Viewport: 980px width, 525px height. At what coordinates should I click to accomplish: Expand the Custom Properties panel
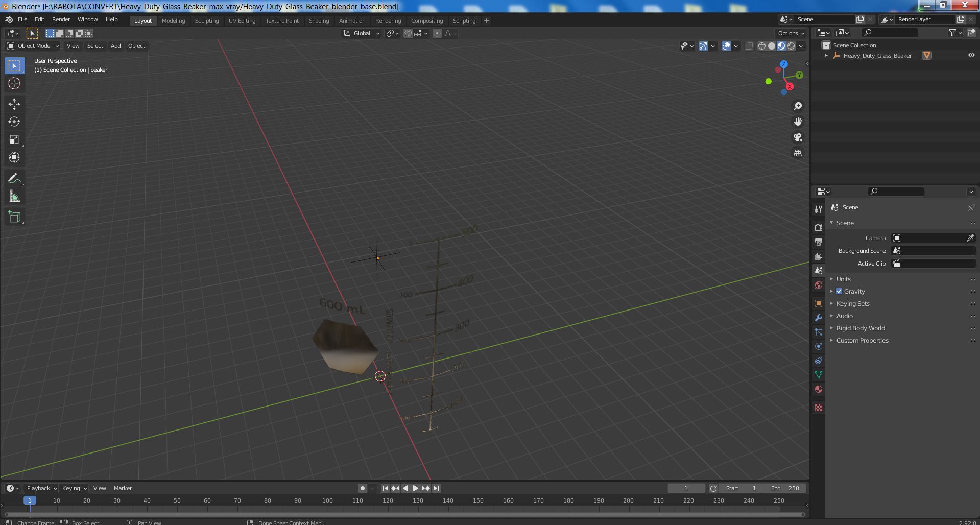[x=862, y=340]
